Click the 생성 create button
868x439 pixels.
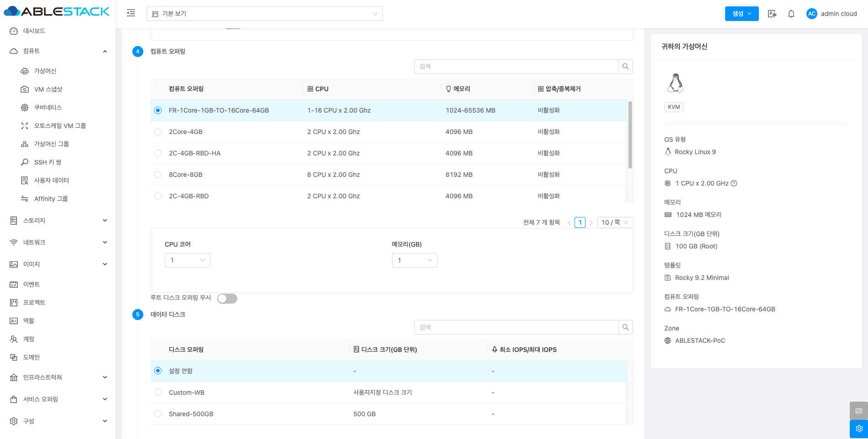click(741, 14)
